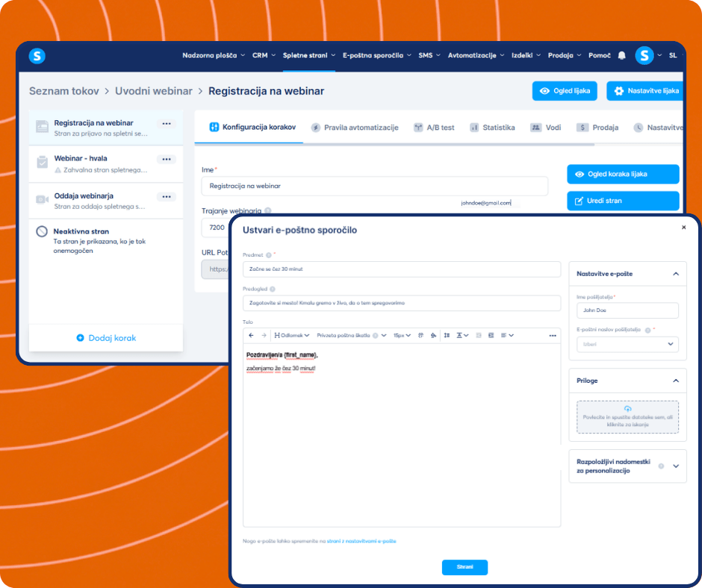
Task: Click the upload cloud icon in Priloge
Action: click(627, 409)
